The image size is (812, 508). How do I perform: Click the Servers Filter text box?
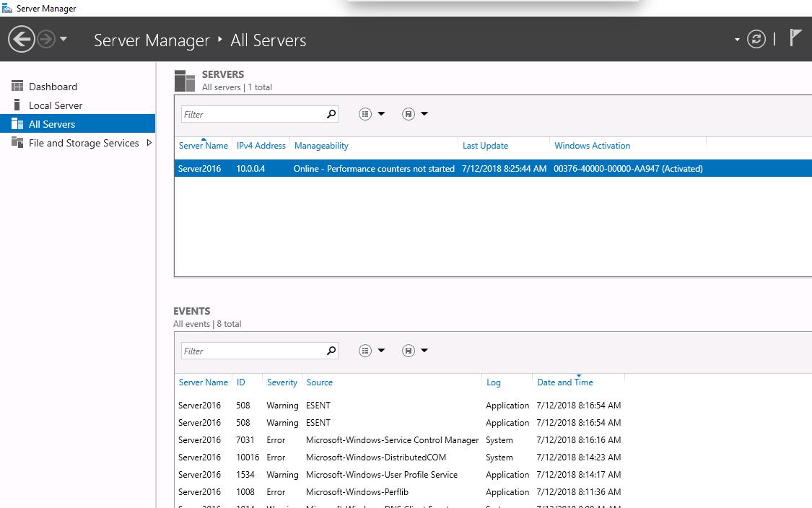coord(251,114)
